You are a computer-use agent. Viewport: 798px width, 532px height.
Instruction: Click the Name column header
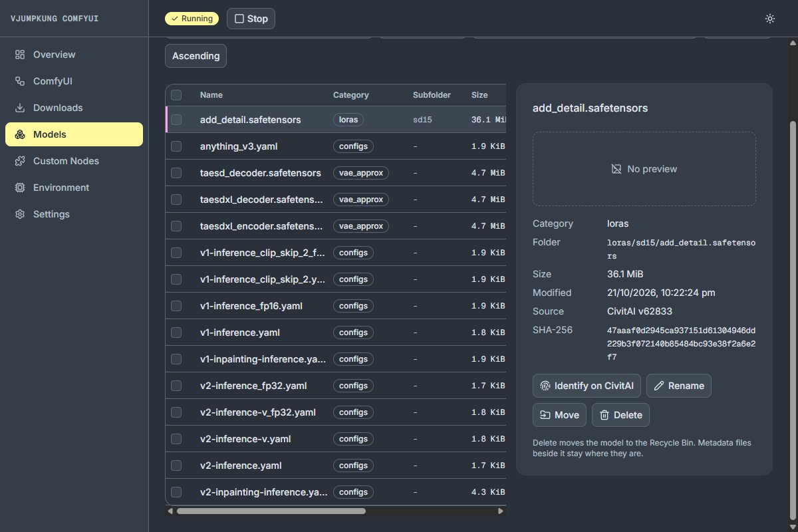coord(211,95)
